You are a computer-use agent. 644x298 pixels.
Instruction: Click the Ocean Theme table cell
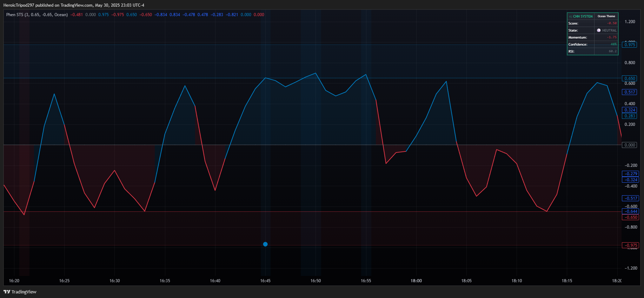(x=606, y=16)
